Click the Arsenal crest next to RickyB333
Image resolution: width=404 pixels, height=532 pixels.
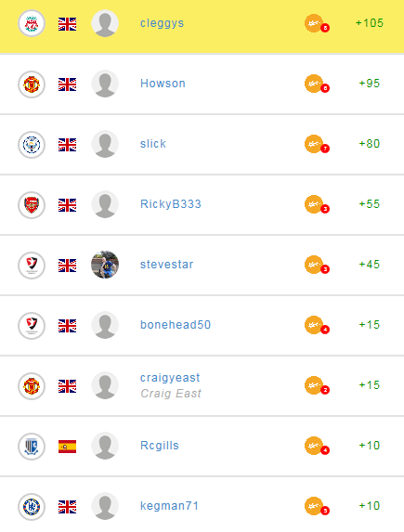click(32, 204)
